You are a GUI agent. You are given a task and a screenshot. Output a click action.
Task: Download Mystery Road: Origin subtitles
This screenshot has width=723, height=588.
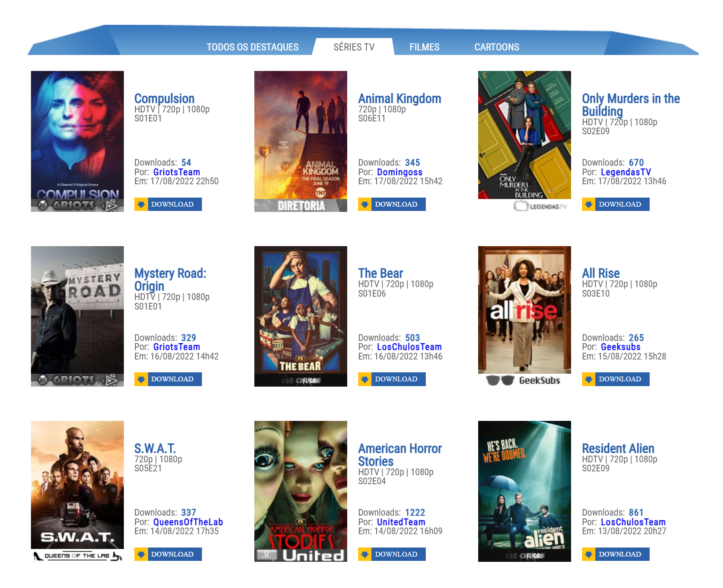point(168,379)
